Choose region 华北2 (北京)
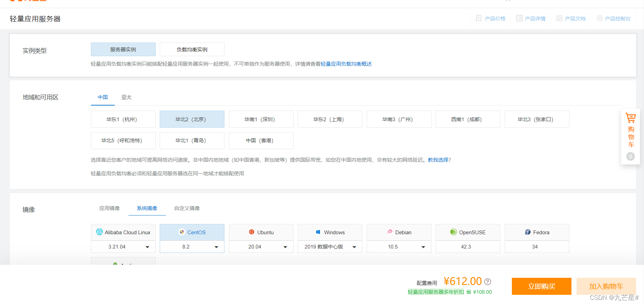Image resolution: width=644 pixels, height=304 pixels. click(192, 119)
